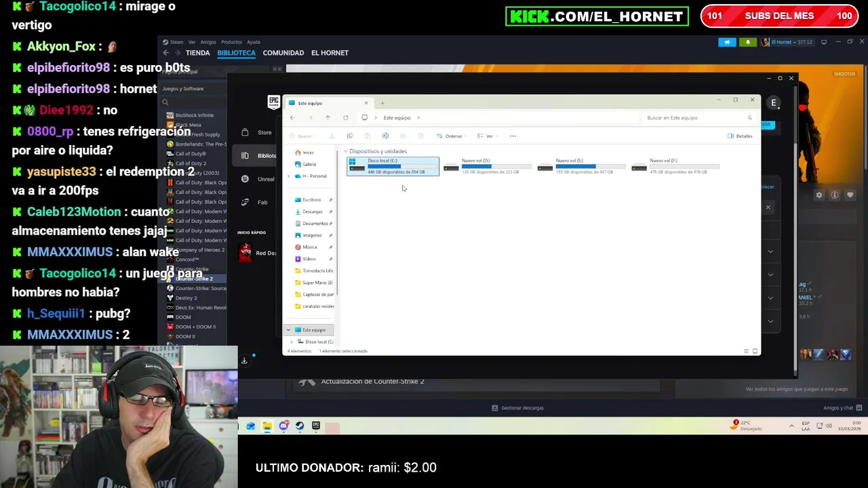Screen dimensions: 868x488
Task: Open the Ordenar dropdown menu
Action: [452, 136]
